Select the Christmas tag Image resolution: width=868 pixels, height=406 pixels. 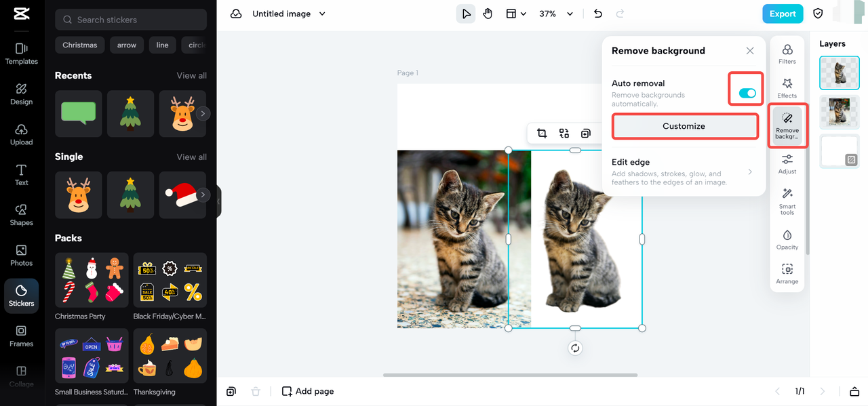[80, 45]
